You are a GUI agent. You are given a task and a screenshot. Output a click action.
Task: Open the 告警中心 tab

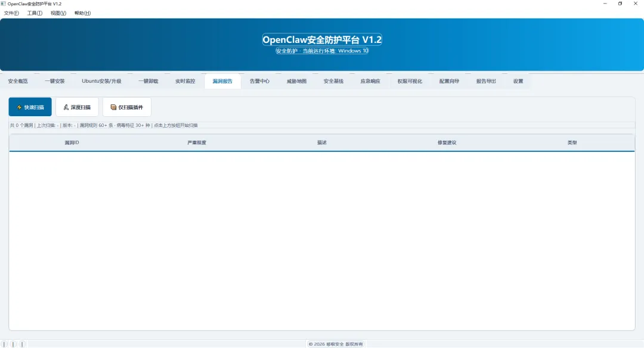[259, 81]
